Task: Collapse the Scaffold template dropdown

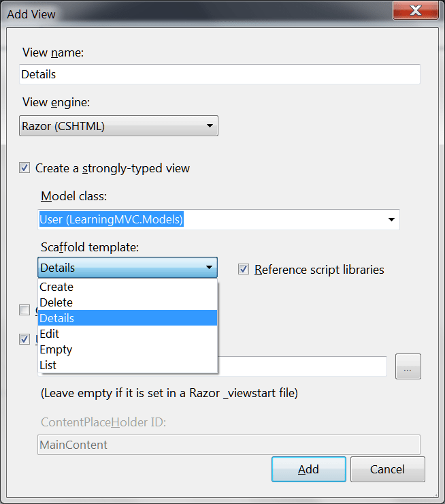Action: tap(209, 268)
